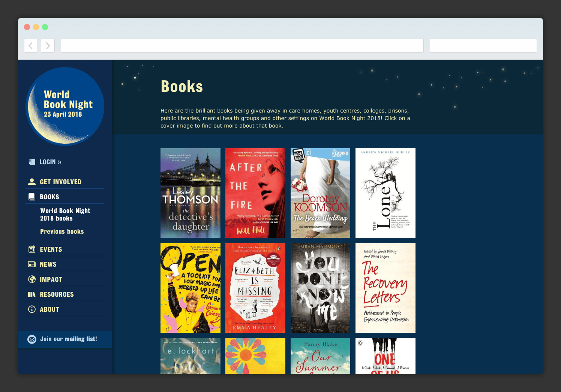Click the red close window button
The width and height of the screenshot is (561, 392).
(27, 27)
